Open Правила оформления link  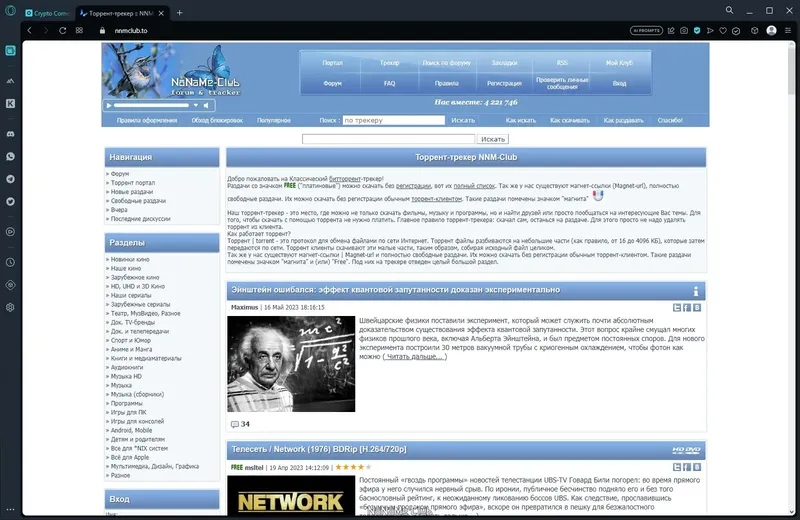tap(146, 120)
